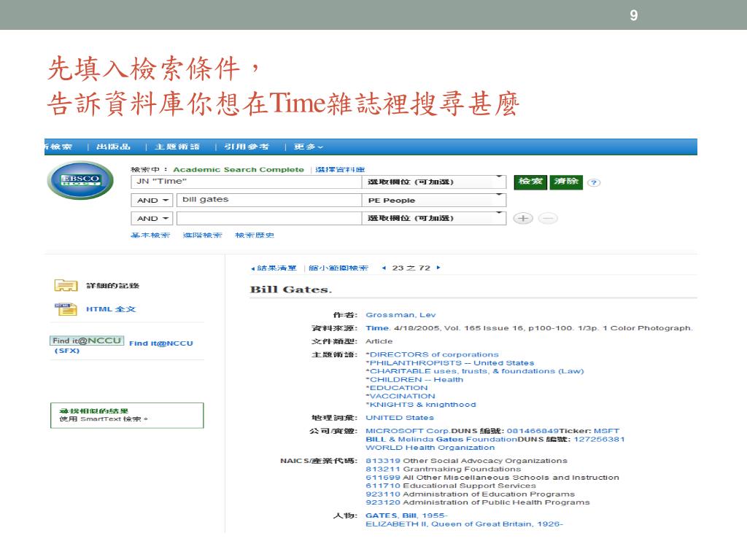Click the ELIZABETH II person link
This screenshot has height=560, width=747.
point(464,524)
